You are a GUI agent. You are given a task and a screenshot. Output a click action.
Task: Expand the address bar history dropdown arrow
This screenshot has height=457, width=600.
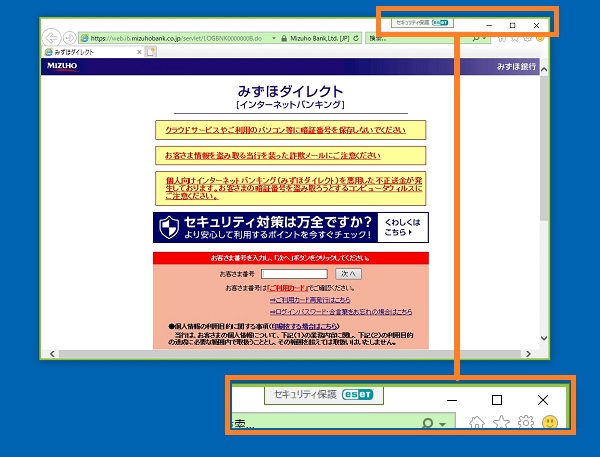click(x=274, y=38)
